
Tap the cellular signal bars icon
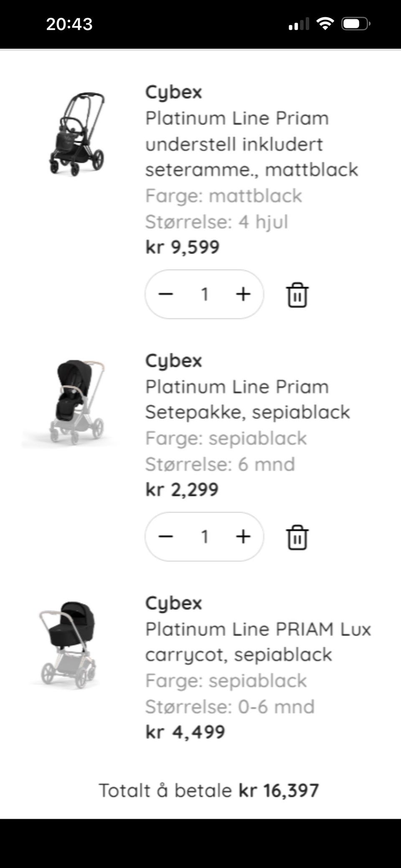pyautogui.click(x=299, y=24)
